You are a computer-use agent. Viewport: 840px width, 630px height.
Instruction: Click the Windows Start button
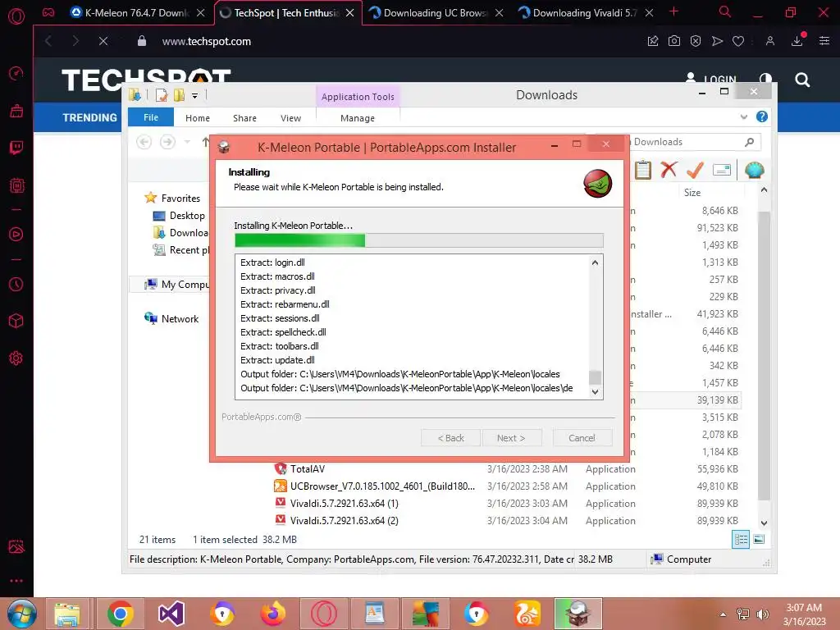[22, 614]
